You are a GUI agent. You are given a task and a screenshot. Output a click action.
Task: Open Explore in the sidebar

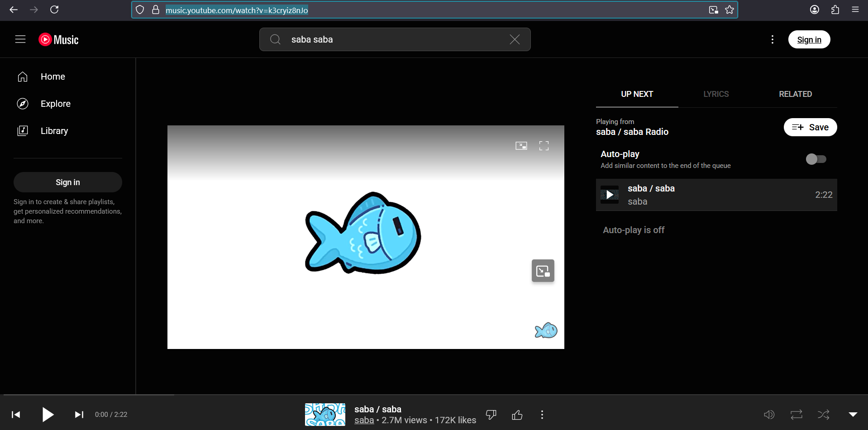click(68, 104)
